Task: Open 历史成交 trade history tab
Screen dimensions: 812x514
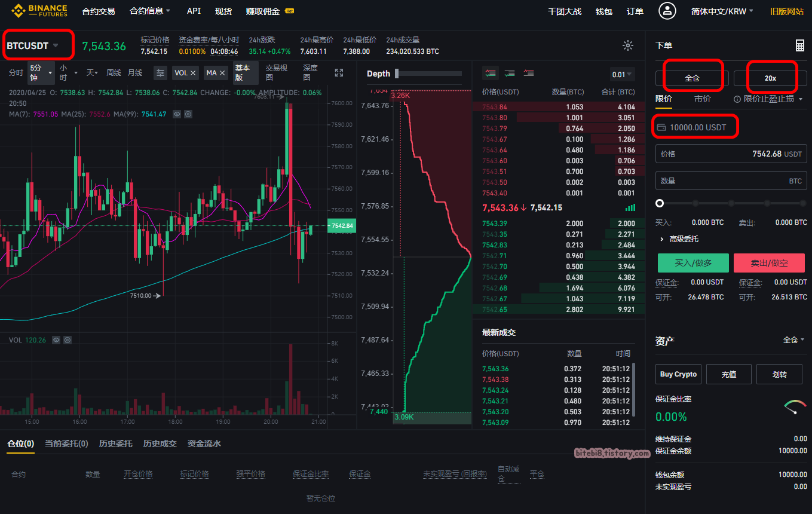Action: [x=160, y=443]
